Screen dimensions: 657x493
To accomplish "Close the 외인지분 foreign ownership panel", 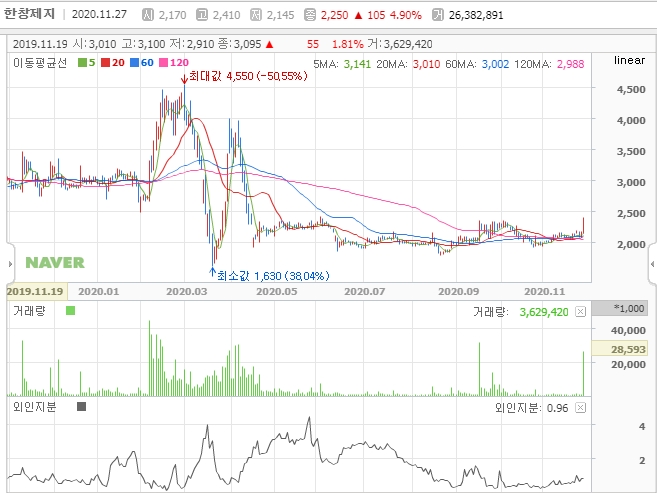I will click(x=580, y=408).
